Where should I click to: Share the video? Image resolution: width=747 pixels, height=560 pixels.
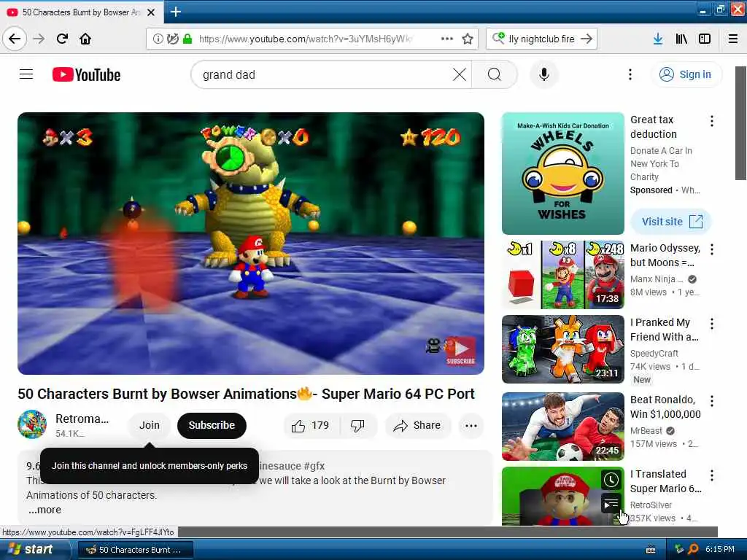click(x=417, y=425)
